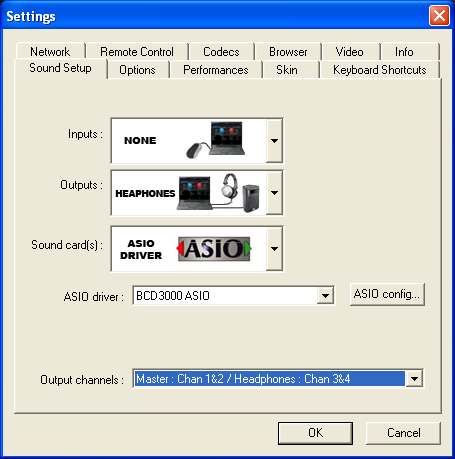Open the ASIO driver dropdown list
The width and height of the screenshot is (455, 459).
(x=325, y=295)
